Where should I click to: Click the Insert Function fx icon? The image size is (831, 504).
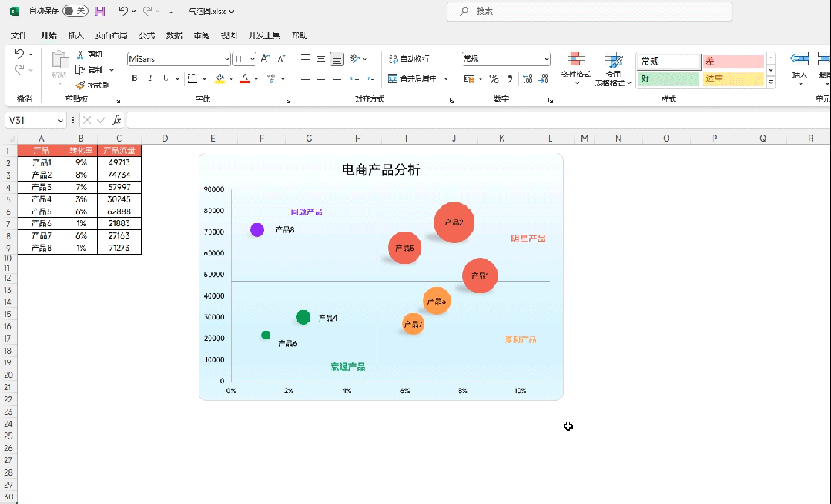[116, 120]
